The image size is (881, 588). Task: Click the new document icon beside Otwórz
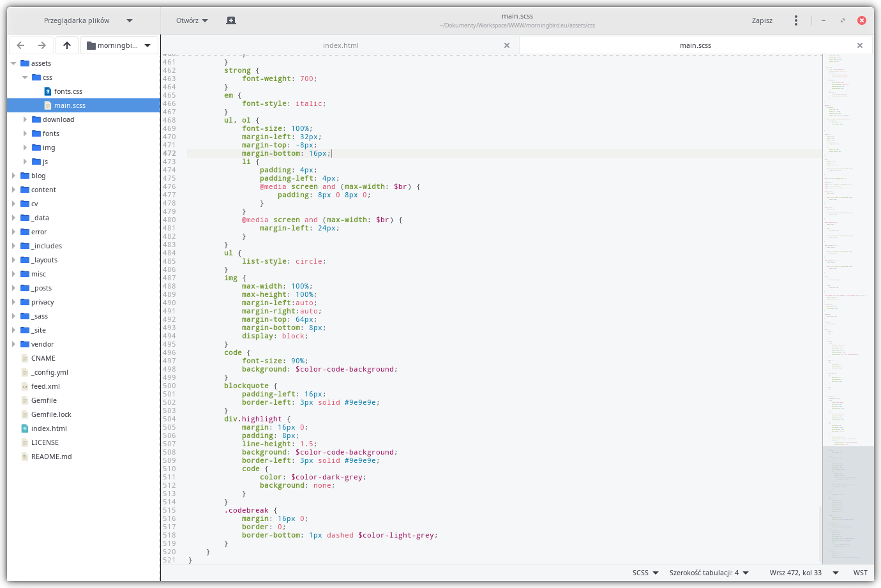point(231,20)
